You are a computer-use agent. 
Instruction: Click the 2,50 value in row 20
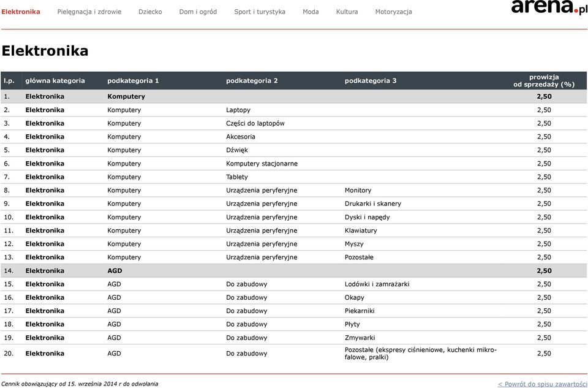pos(544,354)
